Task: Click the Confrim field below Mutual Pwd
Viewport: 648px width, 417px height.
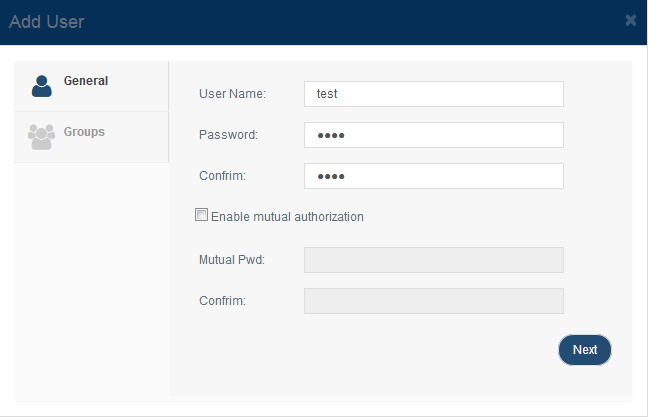Action: tap(434, 301)
